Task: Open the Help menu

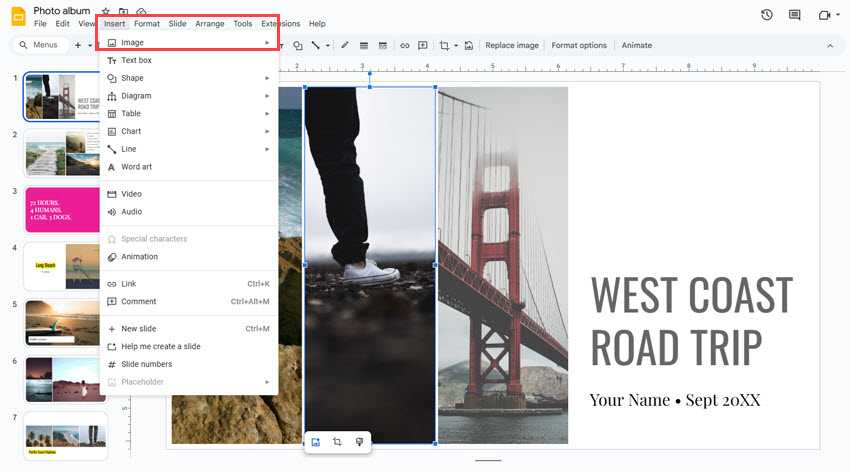Action: [317, 24]
